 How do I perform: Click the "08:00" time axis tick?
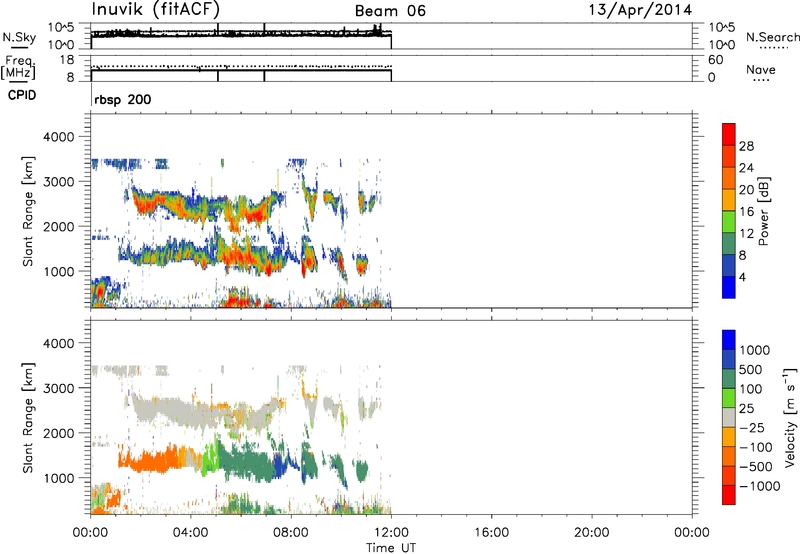click(x=291, y=533)
